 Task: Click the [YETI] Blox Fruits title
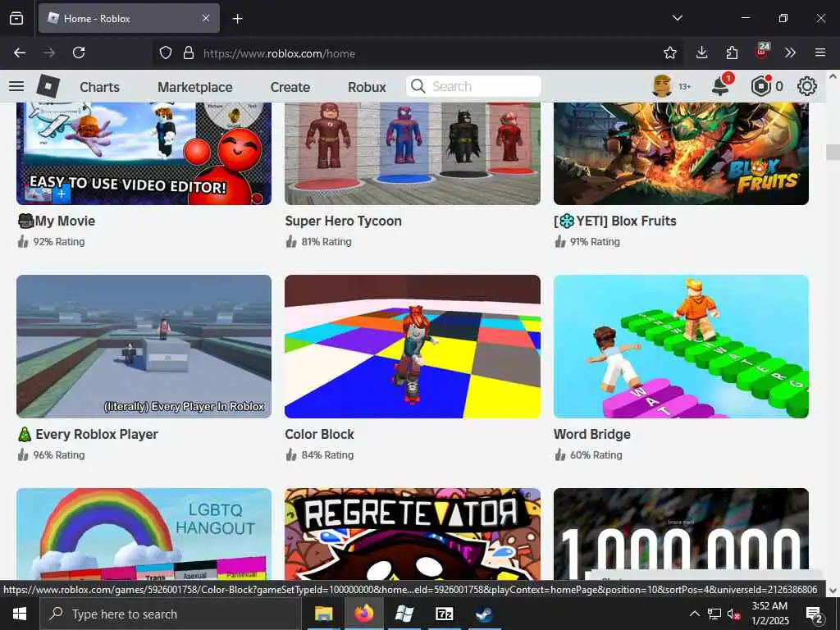tap(615, 221)
